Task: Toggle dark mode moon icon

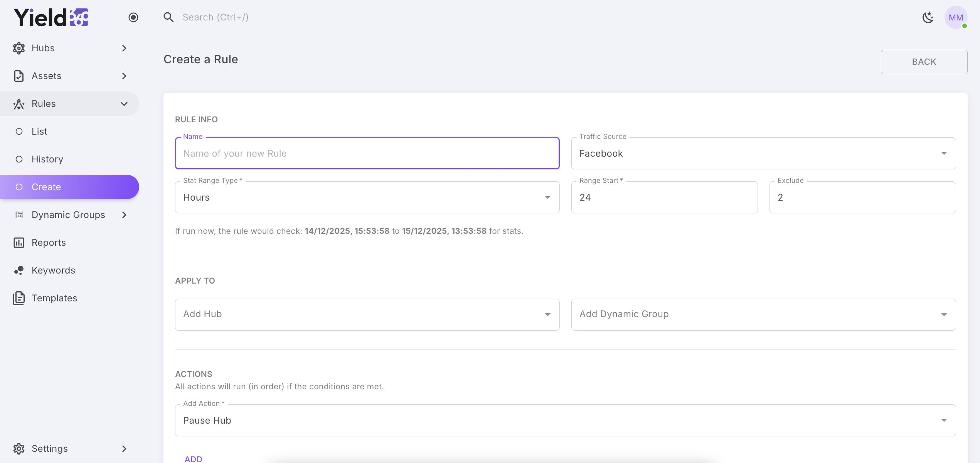Action: coord(928,17)
